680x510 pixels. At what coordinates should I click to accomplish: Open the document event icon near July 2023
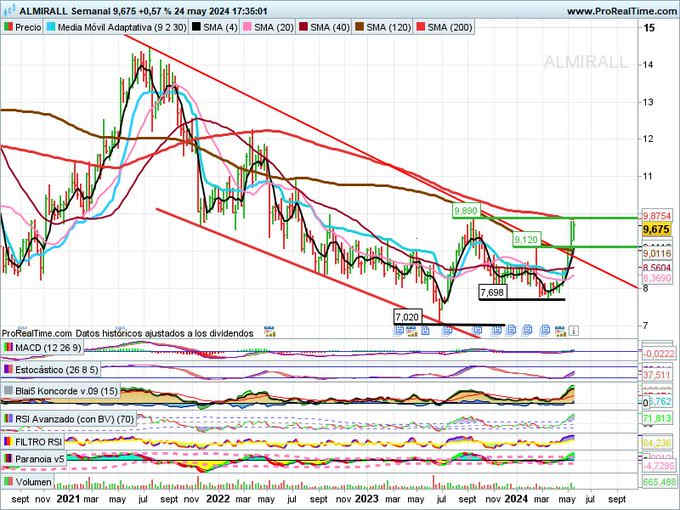click(447, 331)
